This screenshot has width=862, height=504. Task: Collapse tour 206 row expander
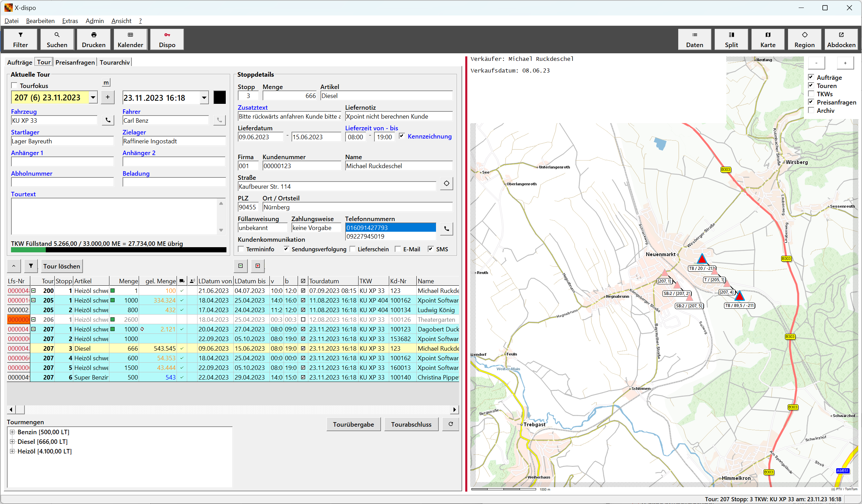[33, 319]
